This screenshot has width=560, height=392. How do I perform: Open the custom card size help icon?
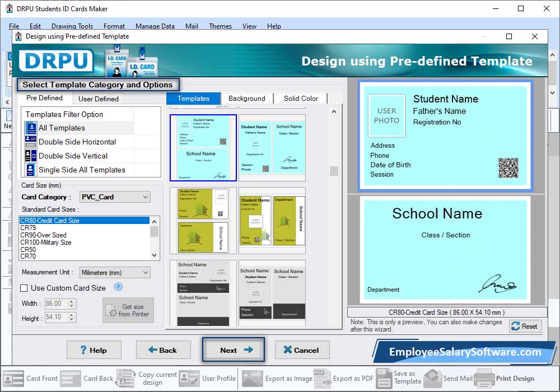(x=118, y=287)
